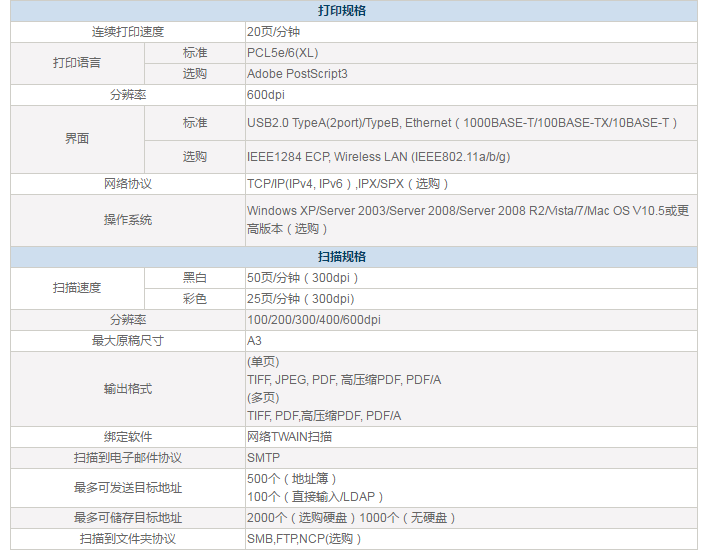Click the (单页) heading text
This screenshot has width=706, height=550.
[263, 362]
